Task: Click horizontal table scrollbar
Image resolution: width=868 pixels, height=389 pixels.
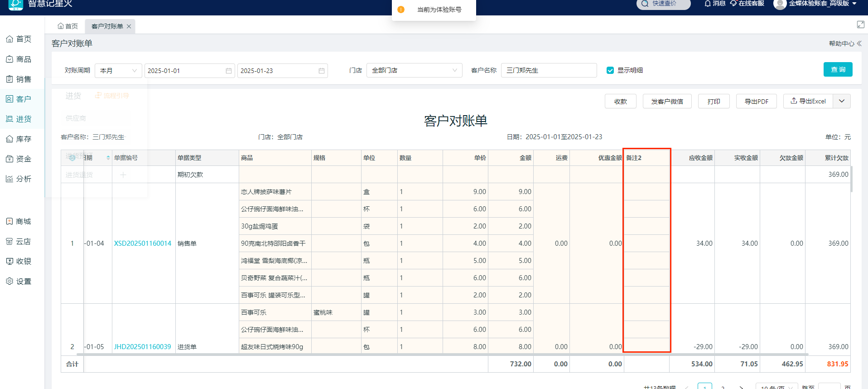Action: tap(443, 354)
